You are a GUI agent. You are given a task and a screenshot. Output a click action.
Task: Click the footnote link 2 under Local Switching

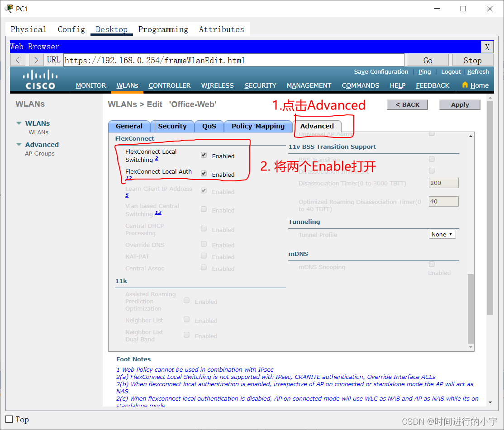pyautogui.click(x=156, y=158)
